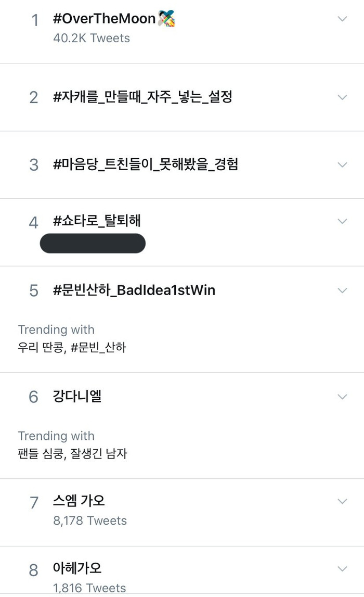Image resolution: width=364 pixels, height=597 pixels.
Task: Open #문빈산하_BadIdea1stWin trending topic
Action: 134,290
